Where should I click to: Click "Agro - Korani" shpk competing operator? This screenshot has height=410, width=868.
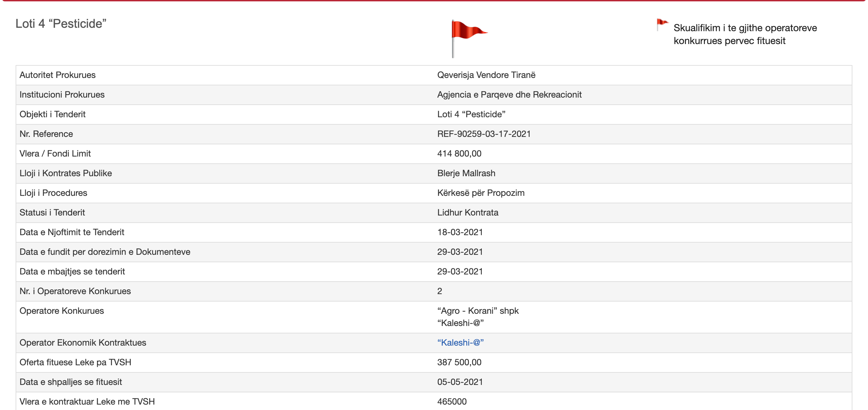(478, 311)
